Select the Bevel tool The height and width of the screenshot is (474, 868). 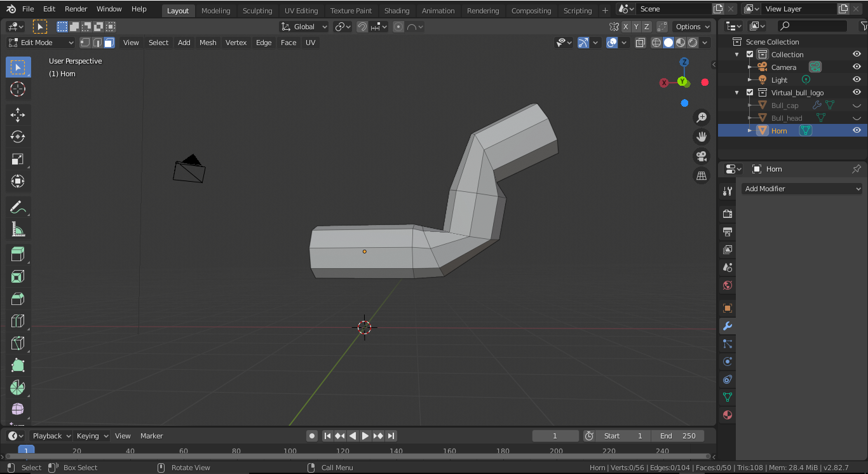tap(18, 299)
